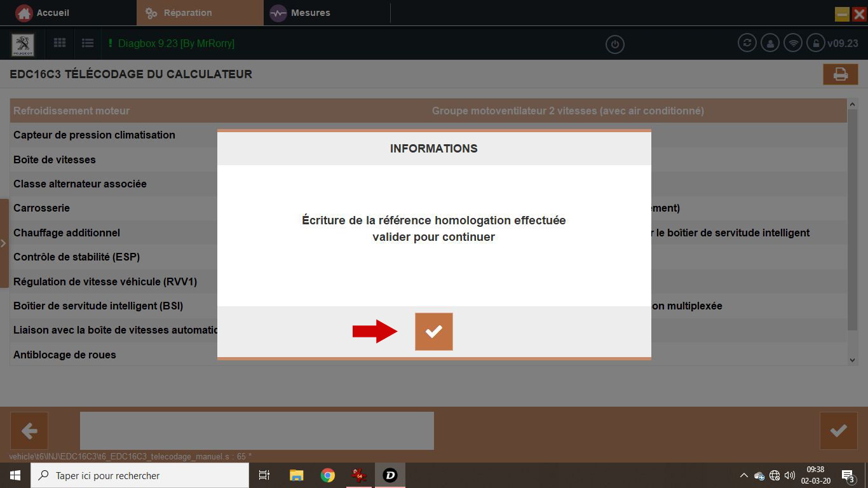Minimize the Diagbox window
868x488 pixels.
click(x=842, y=13)
